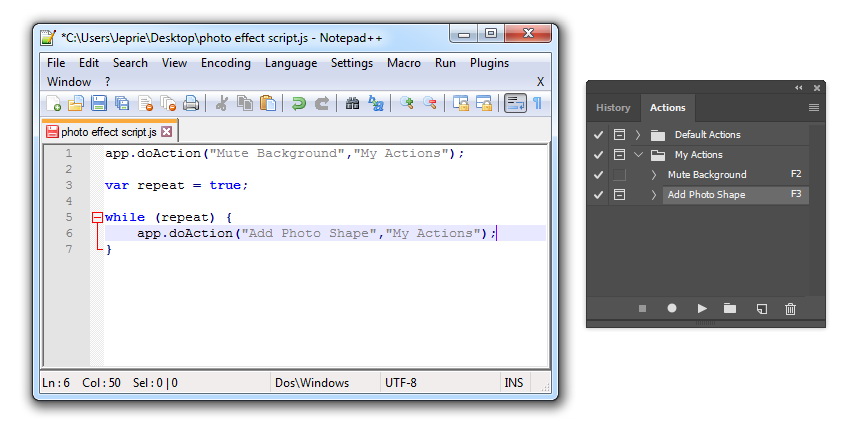Toggle the dialog box for Default Actions
The height and width of the screenshot is (433, 850).
pyautogui.click(x=619, y=134)
